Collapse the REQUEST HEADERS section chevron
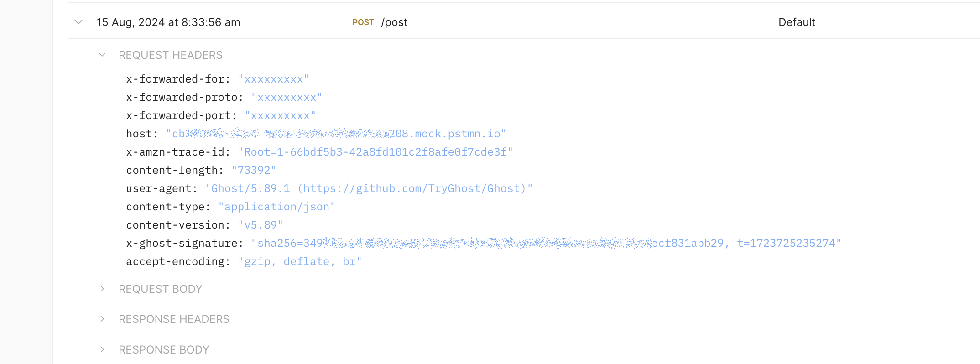The width and height of the screenshot is (980, 364). coord(102,55)
